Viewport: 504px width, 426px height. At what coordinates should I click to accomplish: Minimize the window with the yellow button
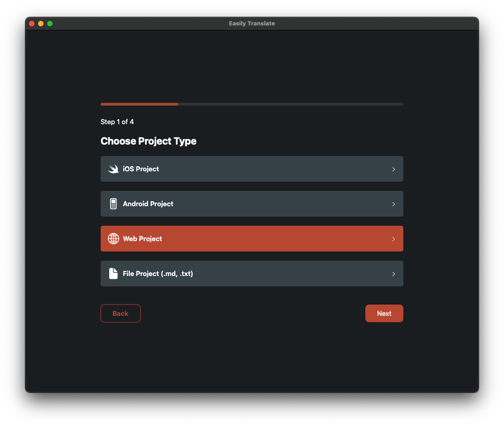coord(41,24)
